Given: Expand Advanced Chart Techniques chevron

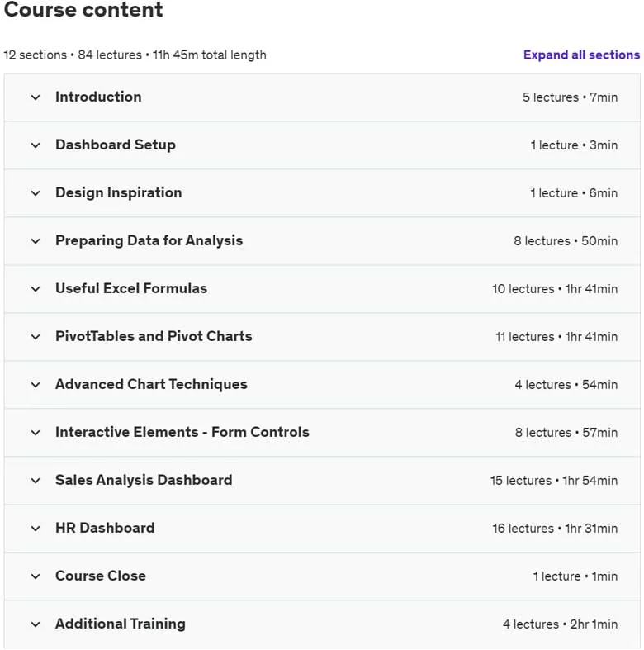Looking at the screenshot, I should (x=36, y=385).
